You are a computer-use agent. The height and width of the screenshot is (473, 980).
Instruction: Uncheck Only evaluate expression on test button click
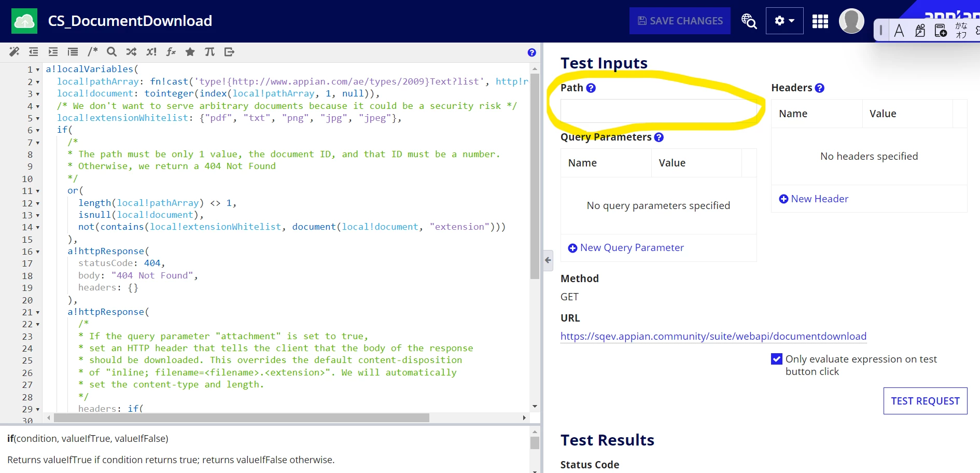777,359
